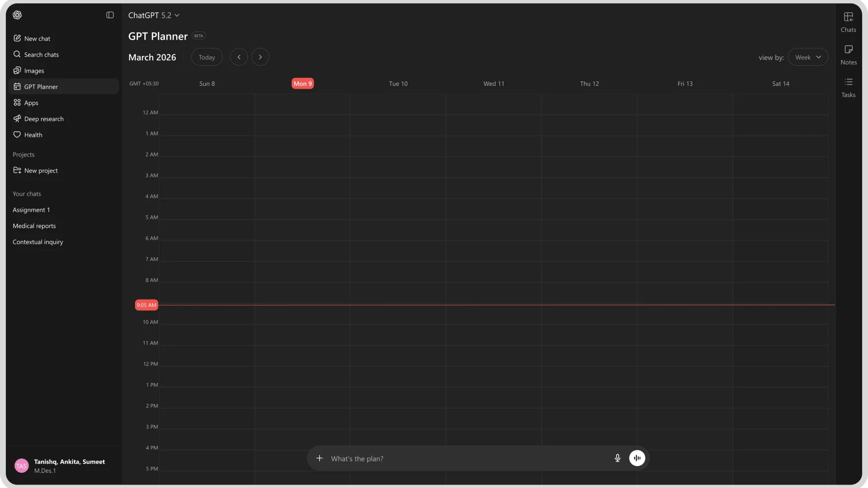Select the Tue 10 day header
This screenshot has width=868, height=488.
(x=398, y=84)
